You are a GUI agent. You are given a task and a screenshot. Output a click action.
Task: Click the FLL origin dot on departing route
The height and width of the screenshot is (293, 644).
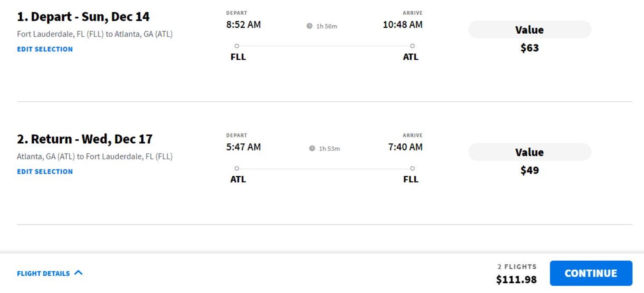[x=236, y=46]
